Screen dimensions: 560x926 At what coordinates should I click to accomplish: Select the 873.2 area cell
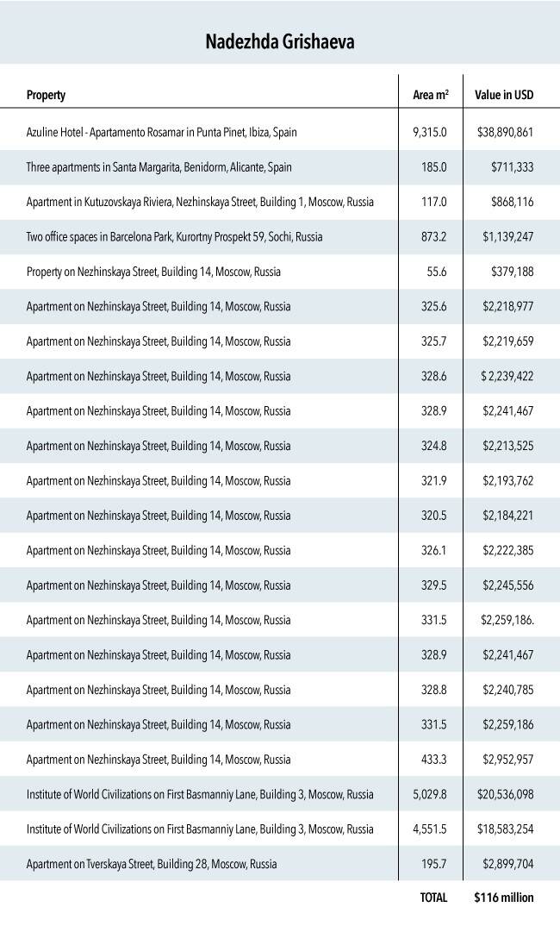(433, 236)
